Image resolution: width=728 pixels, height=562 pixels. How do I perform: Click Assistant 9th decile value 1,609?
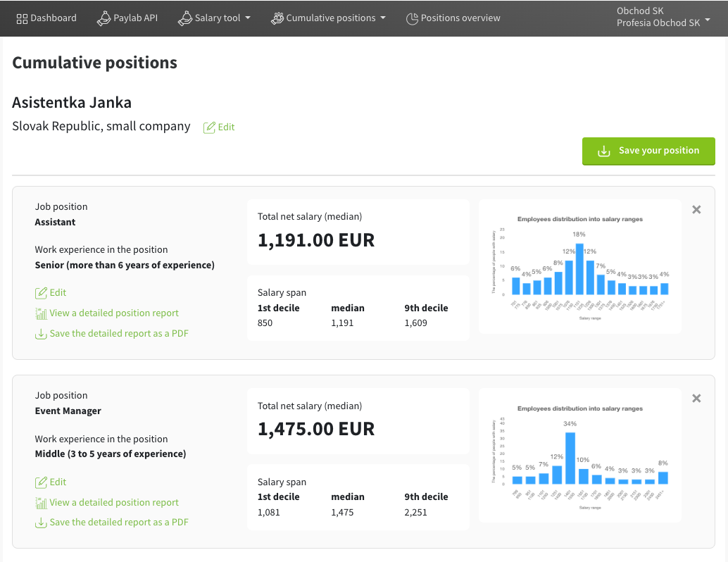click(x=415, y=323)
